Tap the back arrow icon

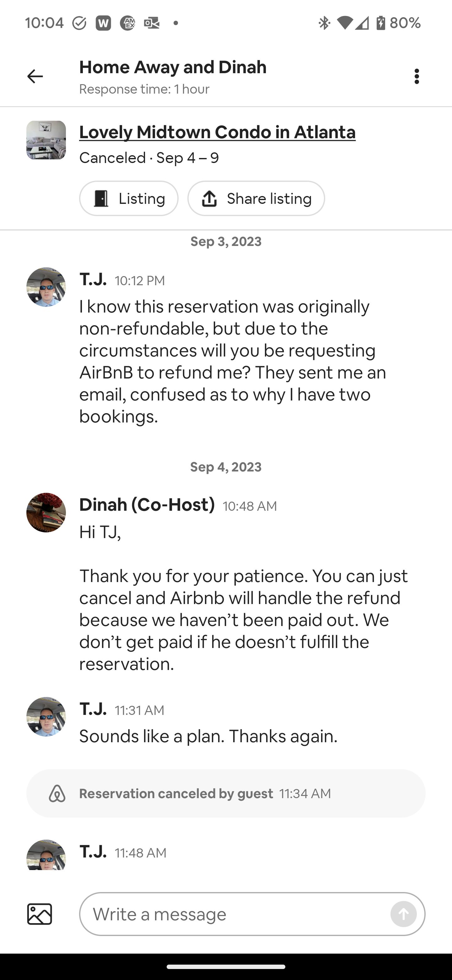coord(35,76)
